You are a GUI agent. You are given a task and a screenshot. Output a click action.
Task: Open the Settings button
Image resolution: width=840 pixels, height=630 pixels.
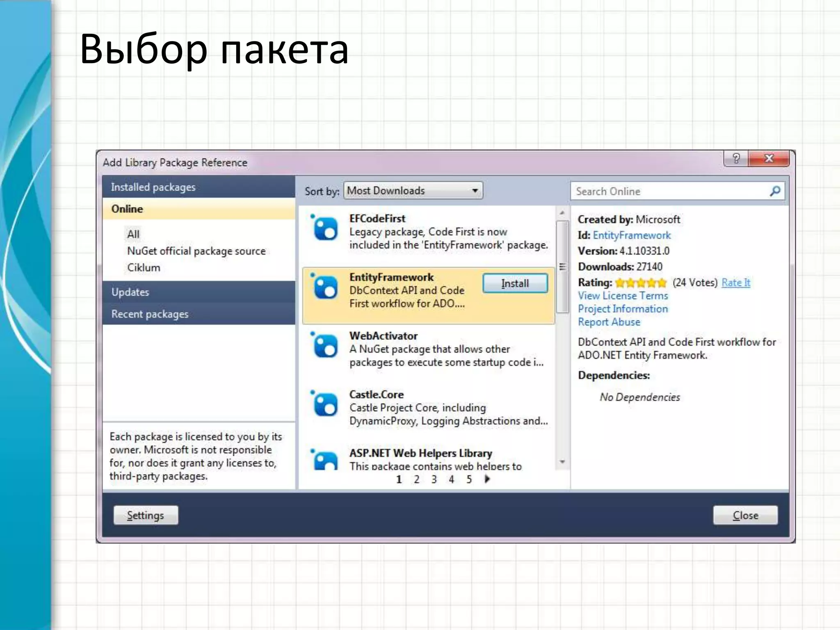click(x=146, y=515)
